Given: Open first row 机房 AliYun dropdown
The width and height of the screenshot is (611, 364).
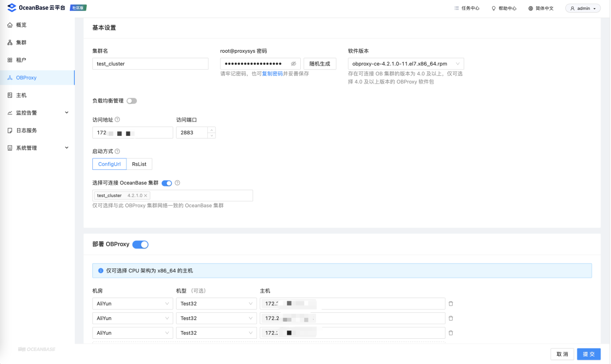Looking at the screenshot, I should [x=133, y=304].
